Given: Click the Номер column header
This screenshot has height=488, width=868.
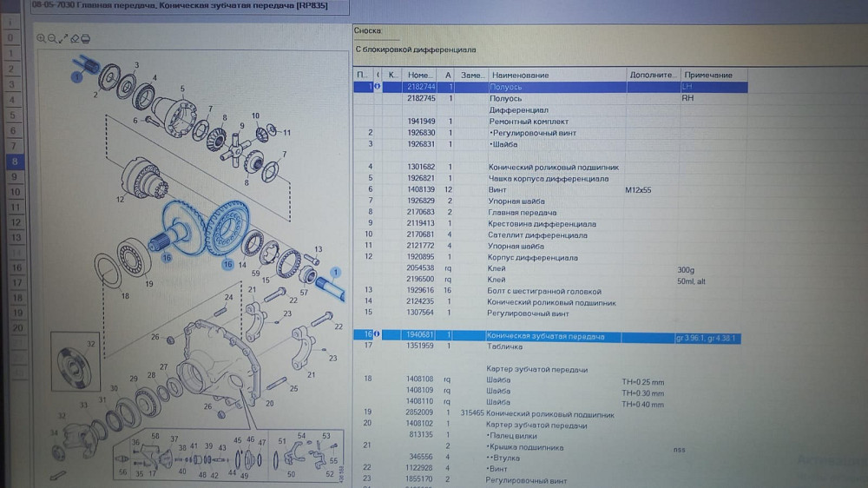Looking at the screenshot, I should [x=420, y=76].
